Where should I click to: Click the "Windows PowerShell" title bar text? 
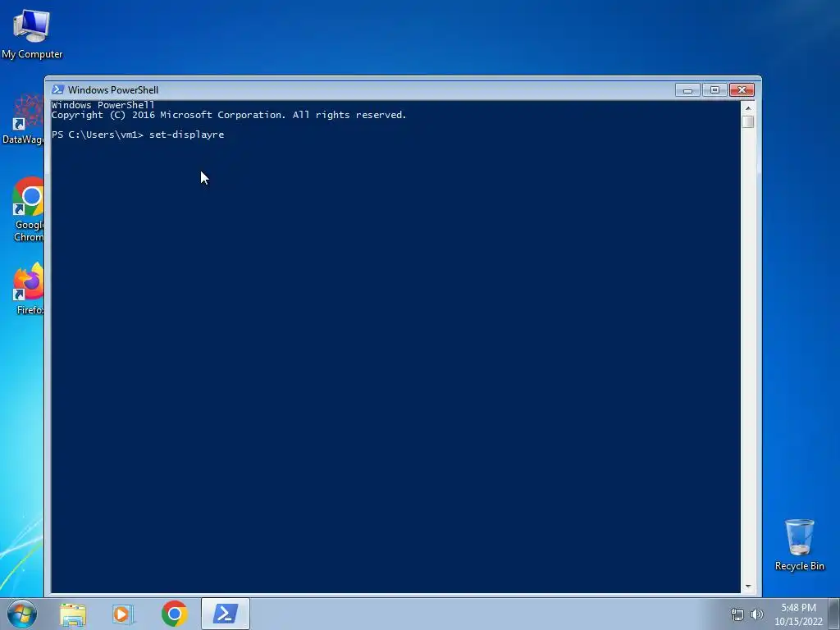(113, 90)
